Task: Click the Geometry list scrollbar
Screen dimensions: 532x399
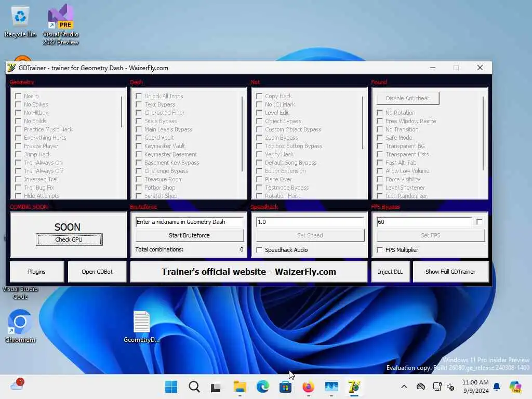Action: [x=122, y=112]
